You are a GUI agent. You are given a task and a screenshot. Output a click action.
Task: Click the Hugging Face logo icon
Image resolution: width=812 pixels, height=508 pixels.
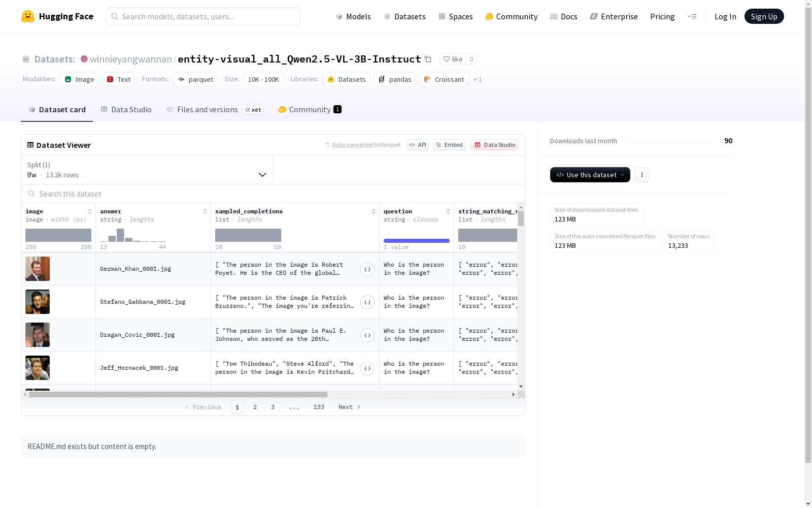pos(28,16)
